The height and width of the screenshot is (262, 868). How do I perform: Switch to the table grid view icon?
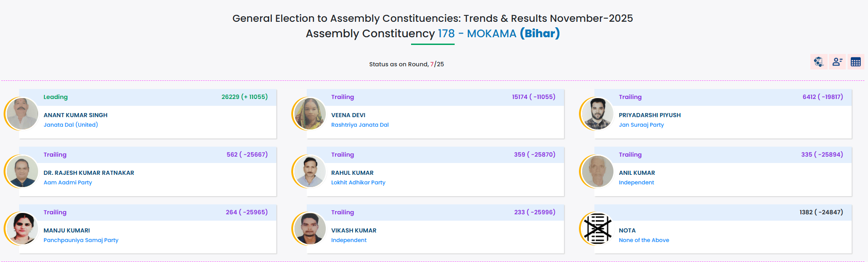[856, 62]
